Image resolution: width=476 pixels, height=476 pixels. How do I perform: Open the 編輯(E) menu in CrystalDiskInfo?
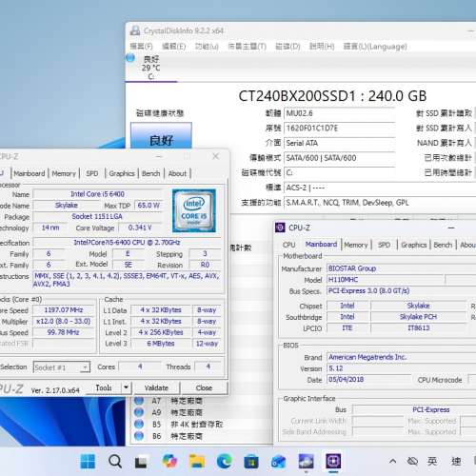coord(174,47)
